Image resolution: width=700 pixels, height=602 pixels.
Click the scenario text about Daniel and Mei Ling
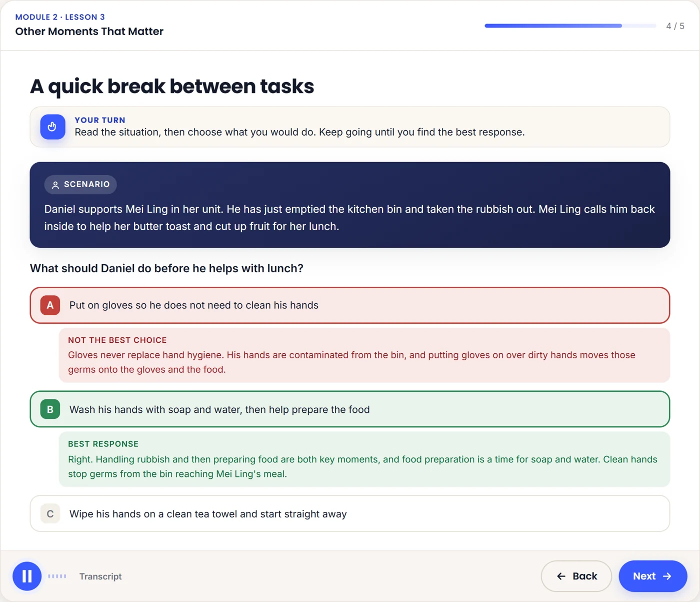point(349,218)
